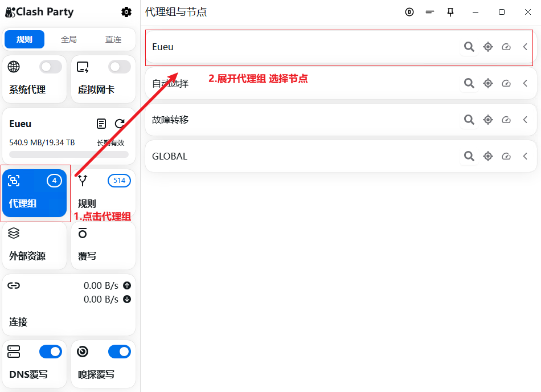Toggle the 系统代理 switch
The width and height of the screenshot is (541, 392).
(x=51, y=67)
